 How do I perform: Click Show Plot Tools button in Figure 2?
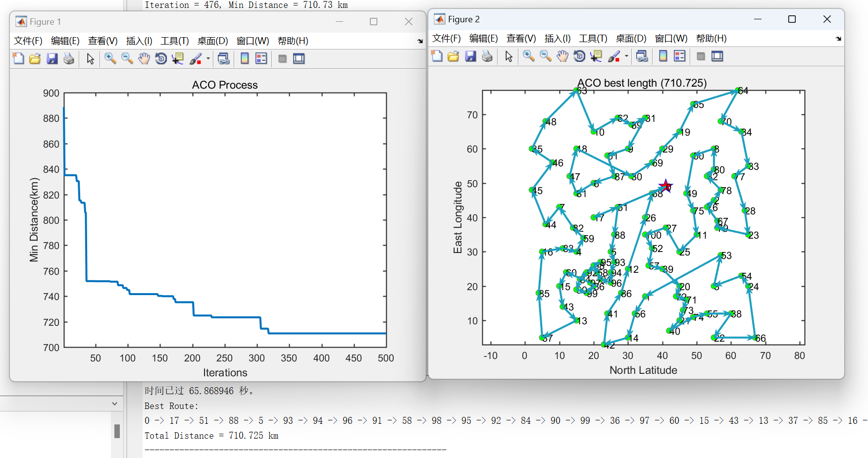pyautogui.click(x=717, y=56)
